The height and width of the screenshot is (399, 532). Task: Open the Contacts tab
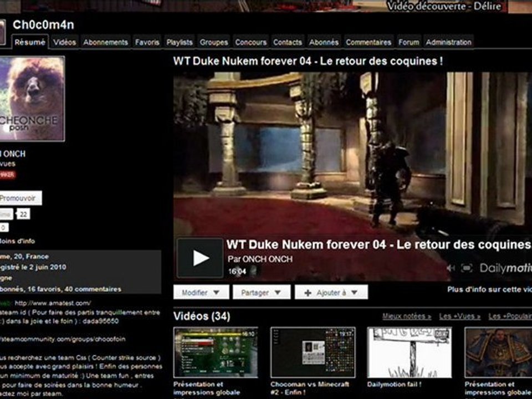click(288, 43)
